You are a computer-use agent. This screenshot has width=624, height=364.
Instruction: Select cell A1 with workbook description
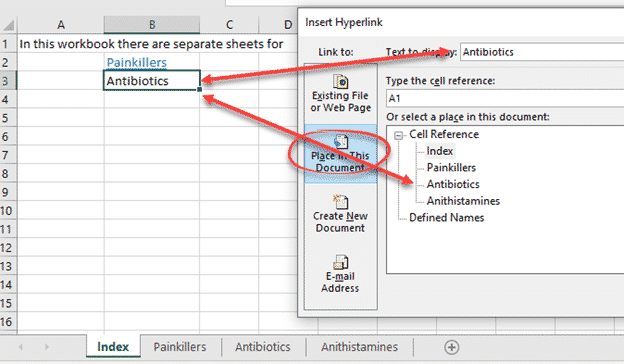(x=60, y=44)
